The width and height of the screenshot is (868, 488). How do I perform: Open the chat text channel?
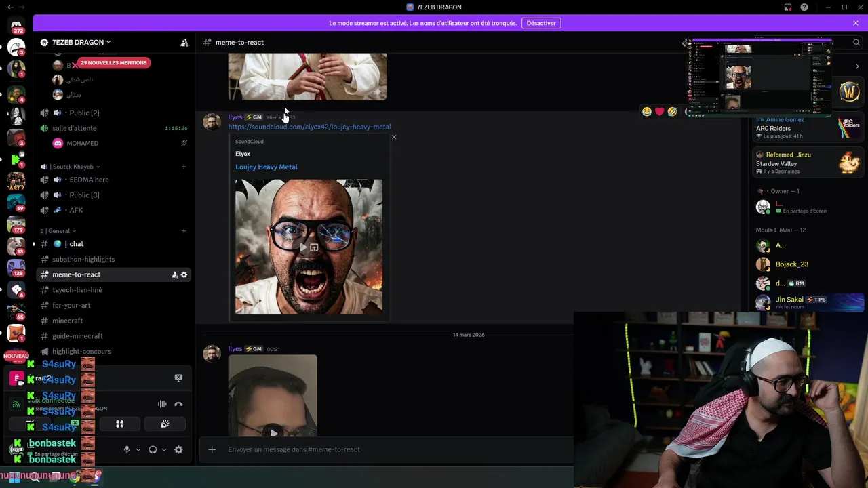[113, 244]
